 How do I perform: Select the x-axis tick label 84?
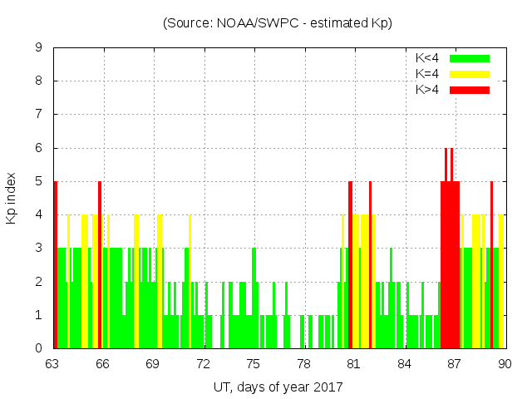click(404, 364)
